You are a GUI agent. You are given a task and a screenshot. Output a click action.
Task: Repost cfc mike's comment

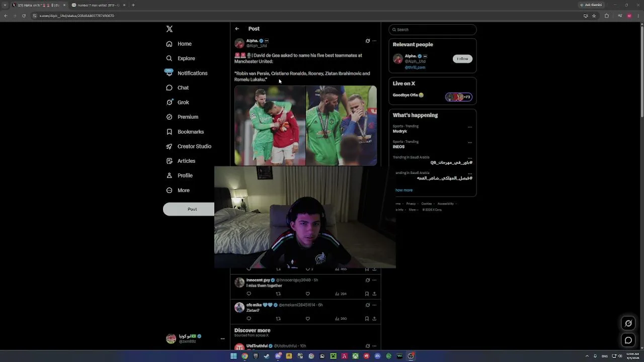[278, 318]
